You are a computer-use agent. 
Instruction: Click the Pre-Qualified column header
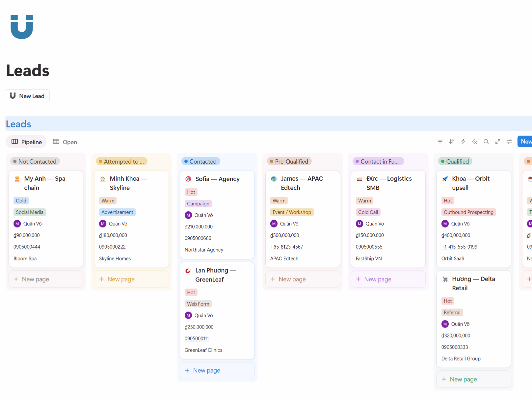pos(289,162)
